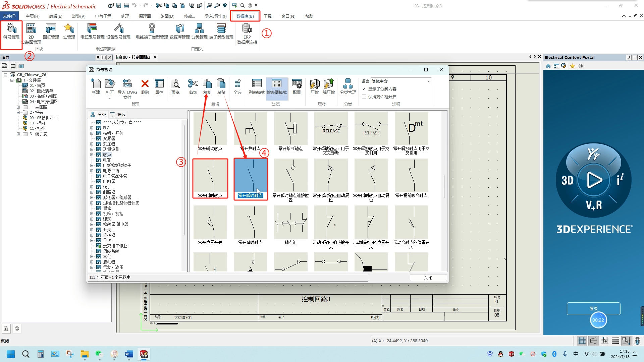644x362 pixels.
Task: Expand the PLC category
Action: click(x=92, y=128)
